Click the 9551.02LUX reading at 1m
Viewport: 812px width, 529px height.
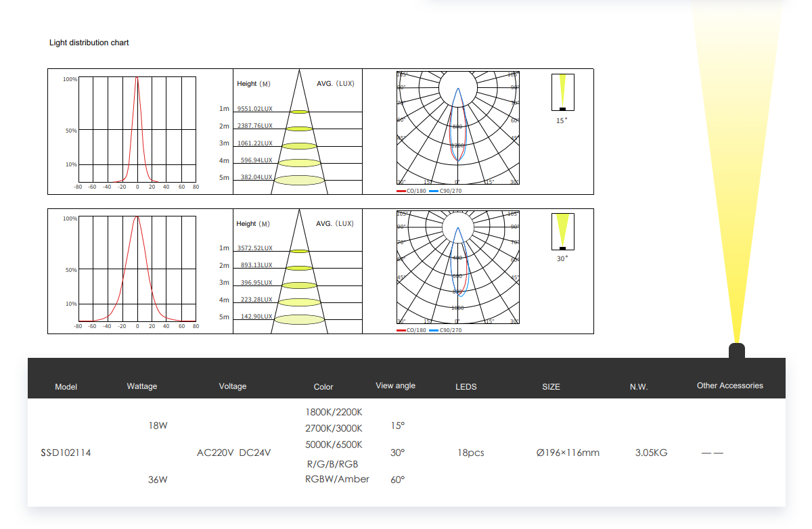pyautogui.click(x=255, y=108)
